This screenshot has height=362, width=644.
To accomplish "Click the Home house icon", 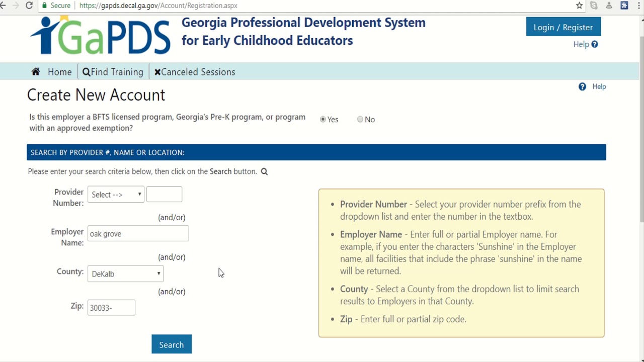I will pos(36,72).
